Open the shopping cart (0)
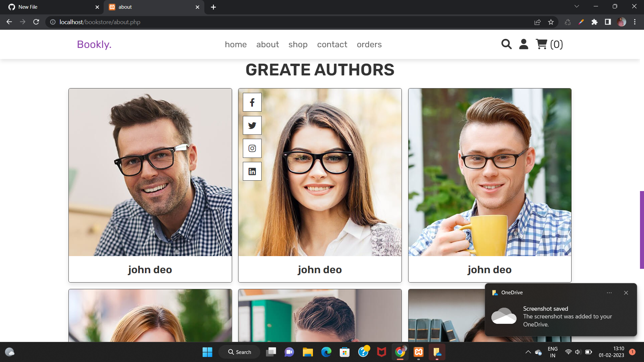Screen dimensions: 644x362 [549, 44]
